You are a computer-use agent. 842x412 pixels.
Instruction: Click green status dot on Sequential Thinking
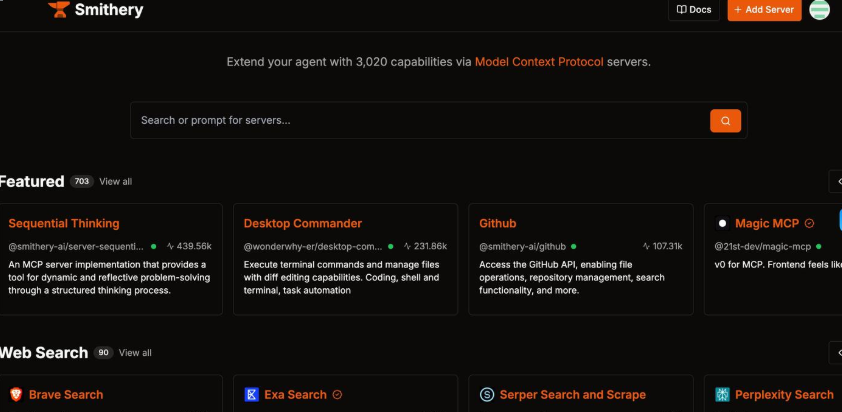pos(154,247)
